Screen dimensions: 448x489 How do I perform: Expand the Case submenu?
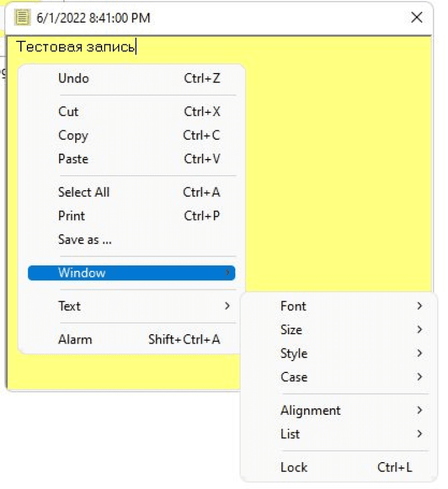[x=294, y=377]
